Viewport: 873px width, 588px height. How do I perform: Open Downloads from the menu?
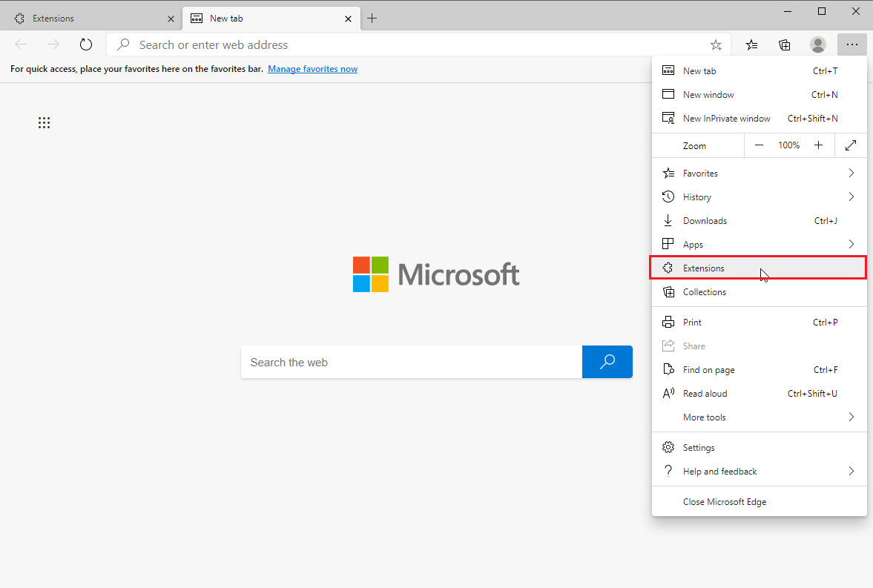click(x=760, y=220)
